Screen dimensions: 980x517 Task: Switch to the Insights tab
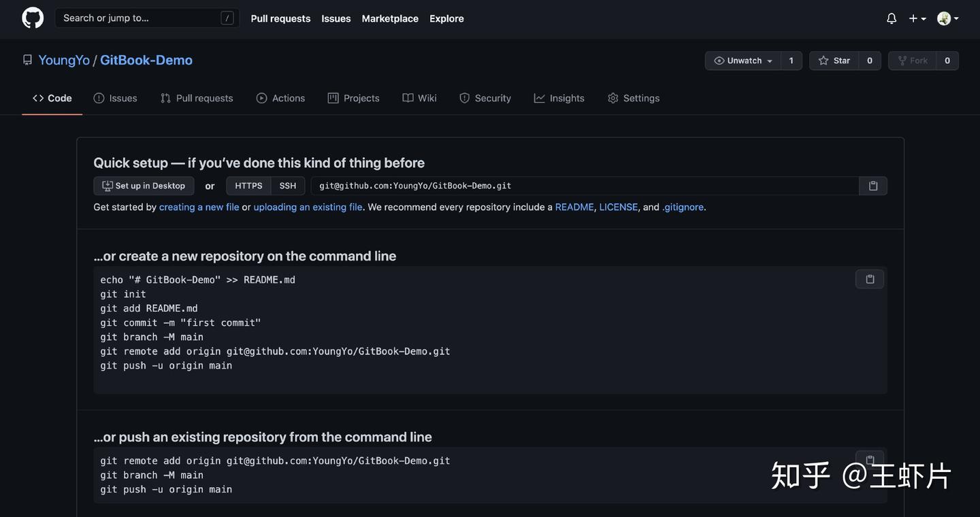pyautogui.click(x=559, y=98)
